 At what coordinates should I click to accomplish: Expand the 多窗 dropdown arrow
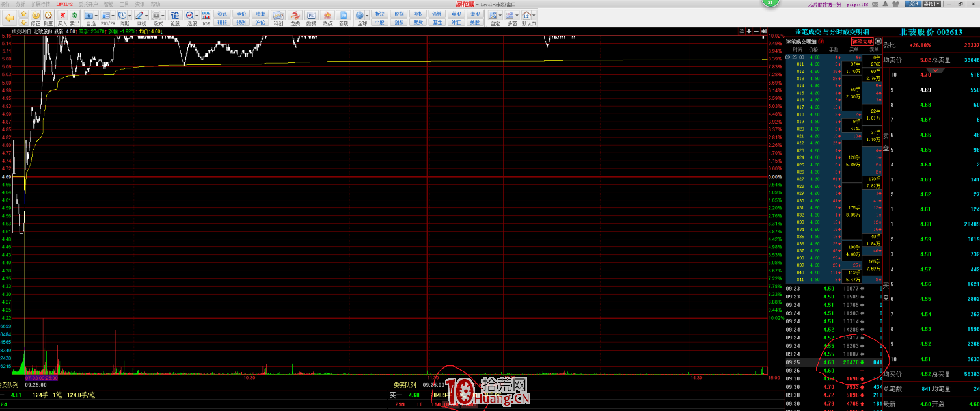[517, 16]
